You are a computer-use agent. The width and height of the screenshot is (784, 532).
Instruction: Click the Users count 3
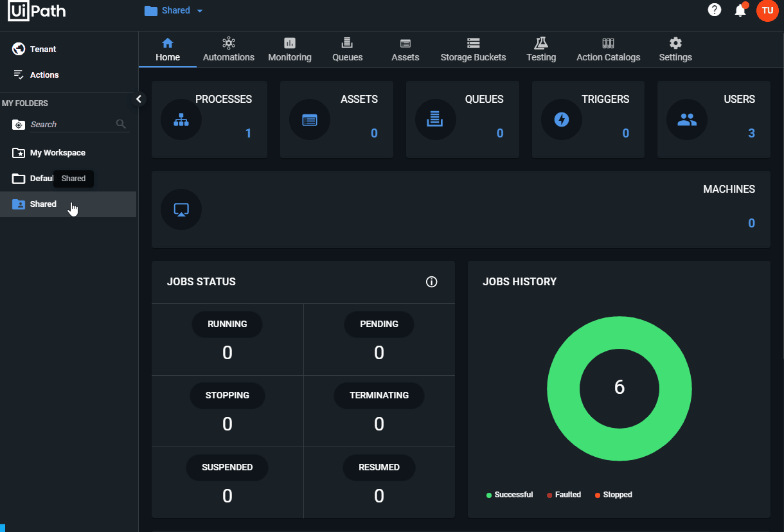click(751, 134)
